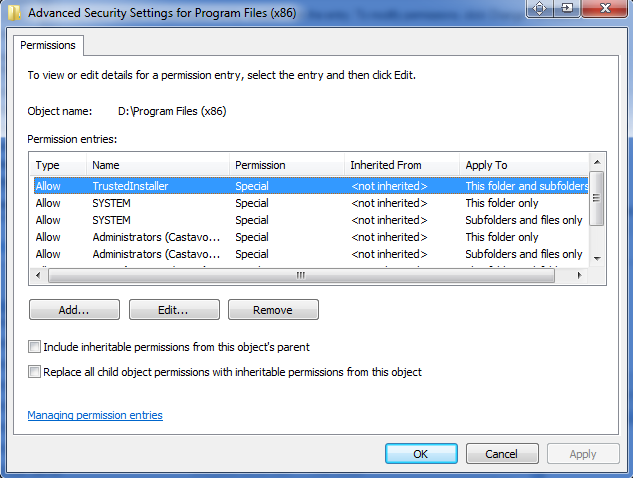
Task: Click the left arrow of the horizontal scrollbar
Action: [38, 276]
